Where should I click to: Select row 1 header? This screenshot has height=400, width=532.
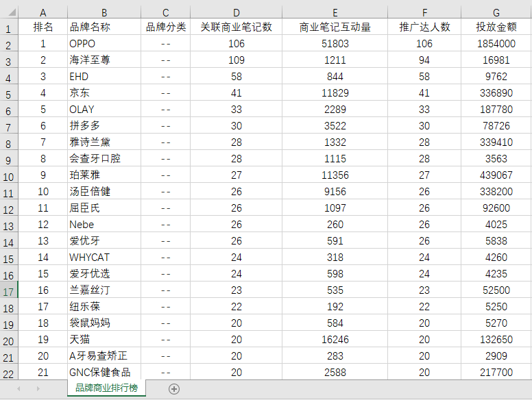[x=9, y=27]
